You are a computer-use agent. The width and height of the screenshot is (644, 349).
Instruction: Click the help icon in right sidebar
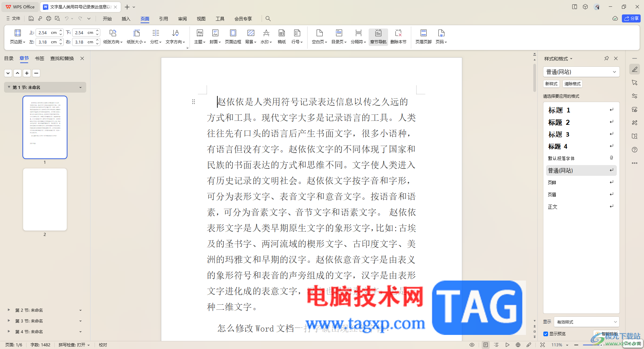pyautogui.click(x=635, y=150)
